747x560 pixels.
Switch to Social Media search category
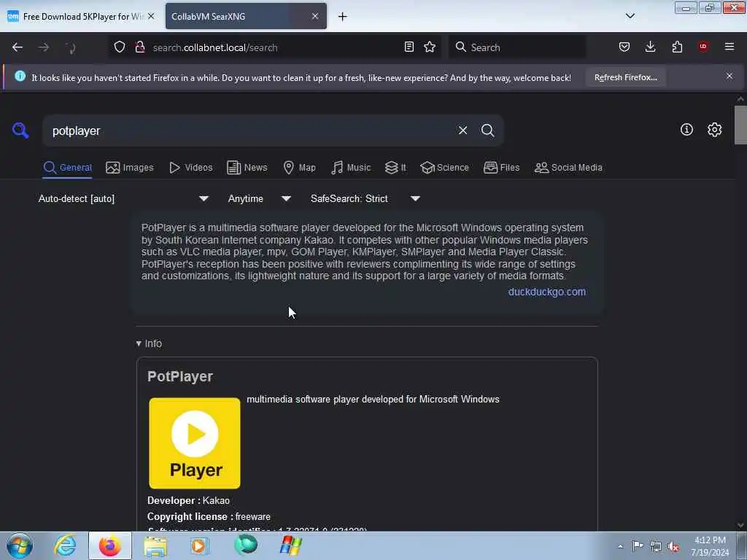pyautogui.click(x=568, y=168)
